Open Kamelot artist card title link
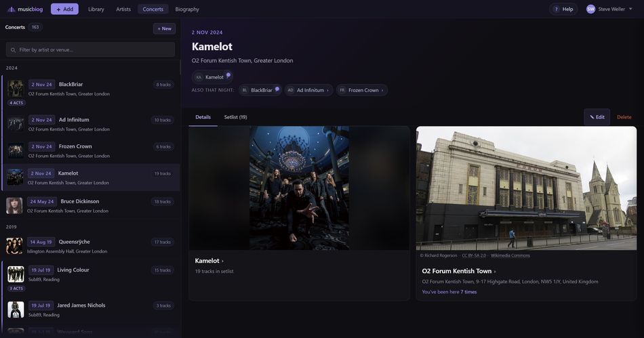 [209, 261]
